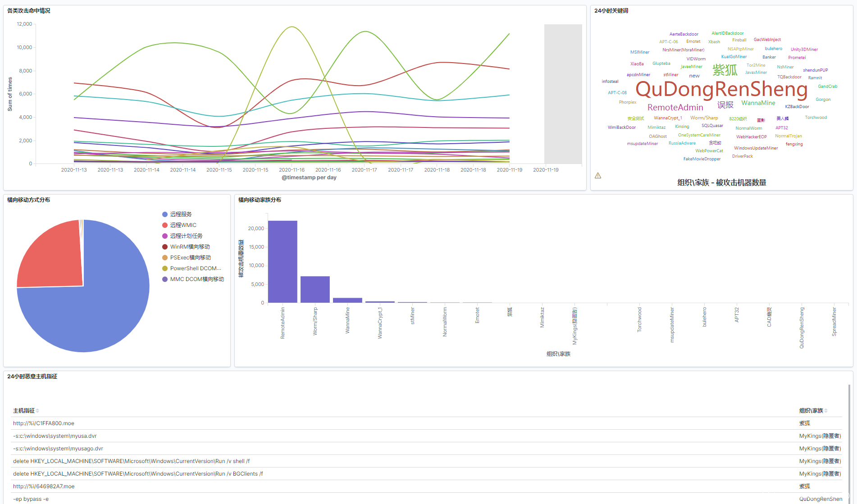The height and width of the screenshot is (504, 857).
Task: Click the orange dot for PSExec横向移动
Action: [165, 258]
